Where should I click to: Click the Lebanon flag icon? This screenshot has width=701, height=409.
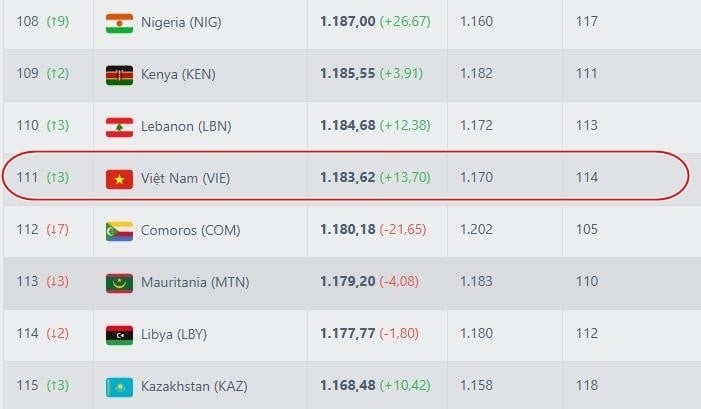[x=119, y=126]
